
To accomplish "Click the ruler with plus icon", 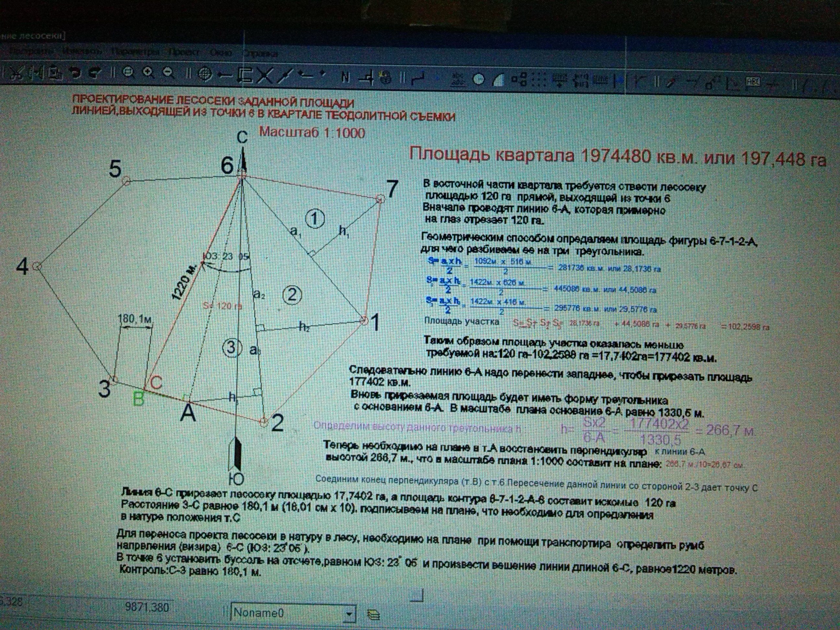I will tap(559, 80).
